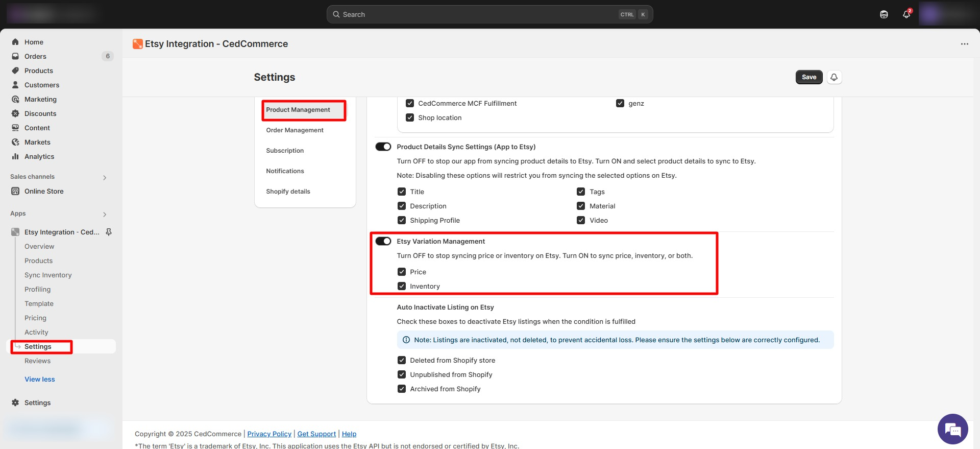Click the Save button
Image resolution: width=980 pixels, height=449 pixels.
click(809, 77)
